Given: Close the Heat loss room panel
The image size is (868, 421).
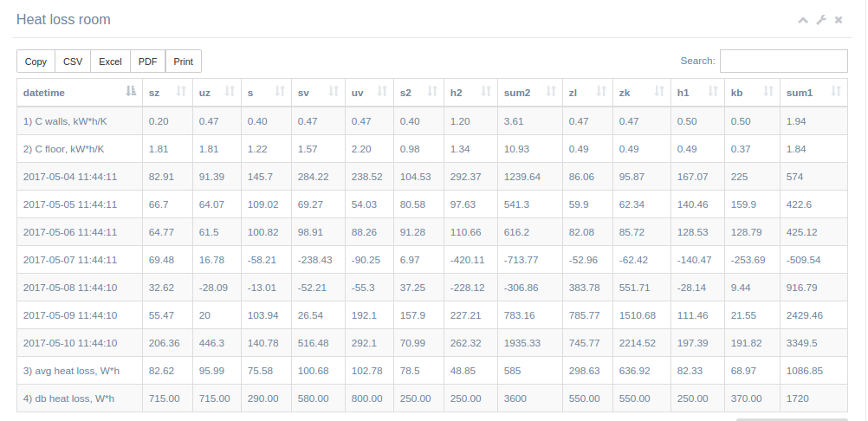Looking at the screenshot, I should coord(839,20).
